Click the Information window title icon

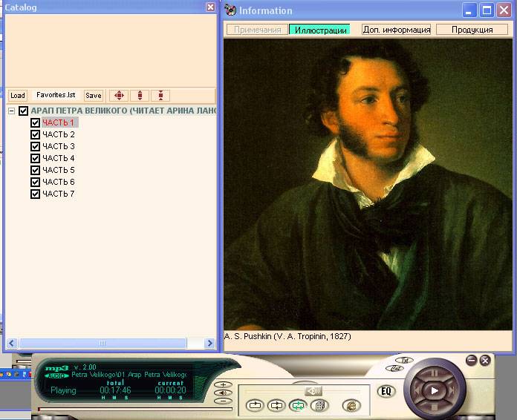(230, 10)
